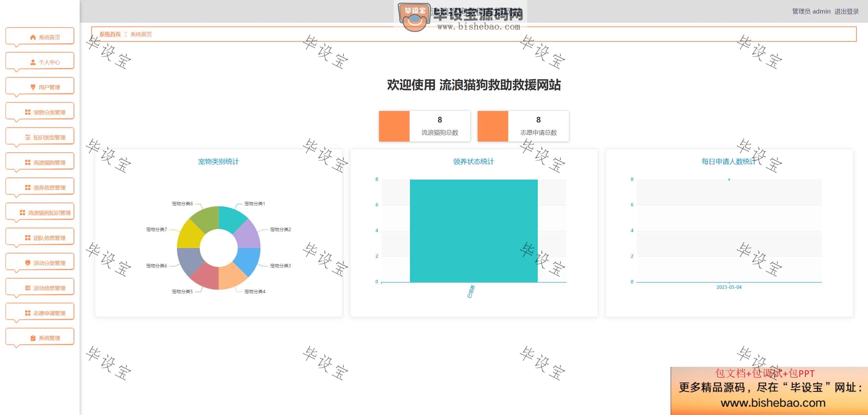This screenshot has height=415, width=868.
Task: Navigate to 流浪猫狗知识管理
Action: [40, 212]
